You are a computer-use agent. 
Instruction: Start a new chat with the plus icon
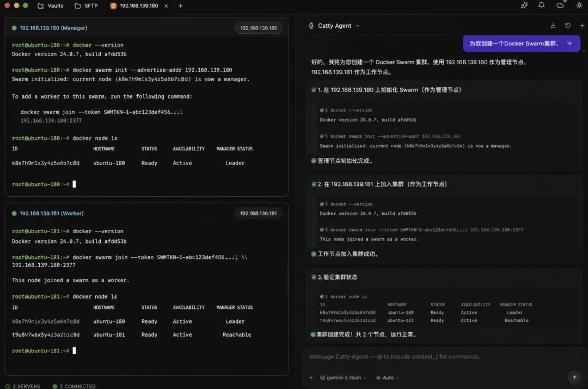[582, 26]
